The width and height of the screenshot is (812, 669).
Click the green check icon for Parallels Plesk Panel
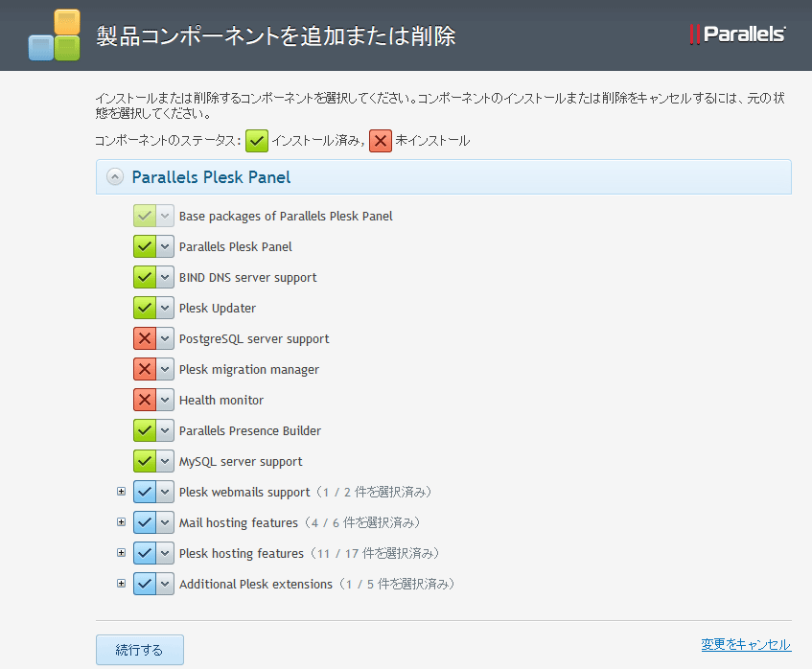(145, 247)
